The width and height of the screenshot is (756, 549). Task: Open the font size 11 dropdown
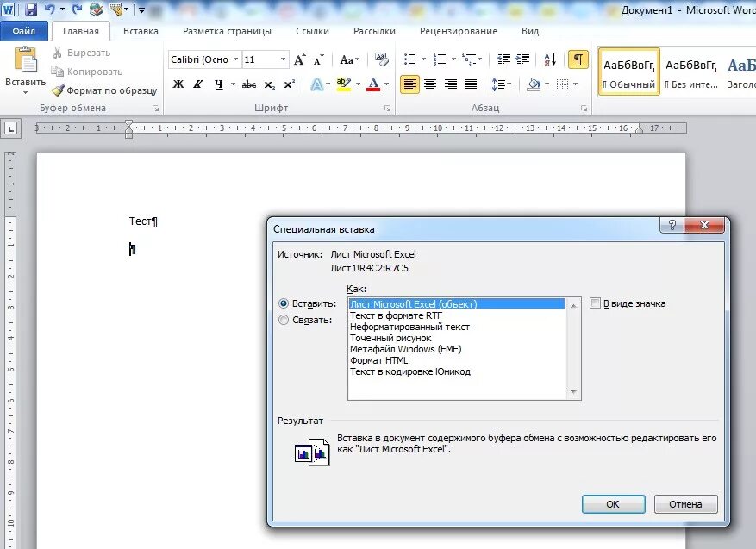pos(283,59)
